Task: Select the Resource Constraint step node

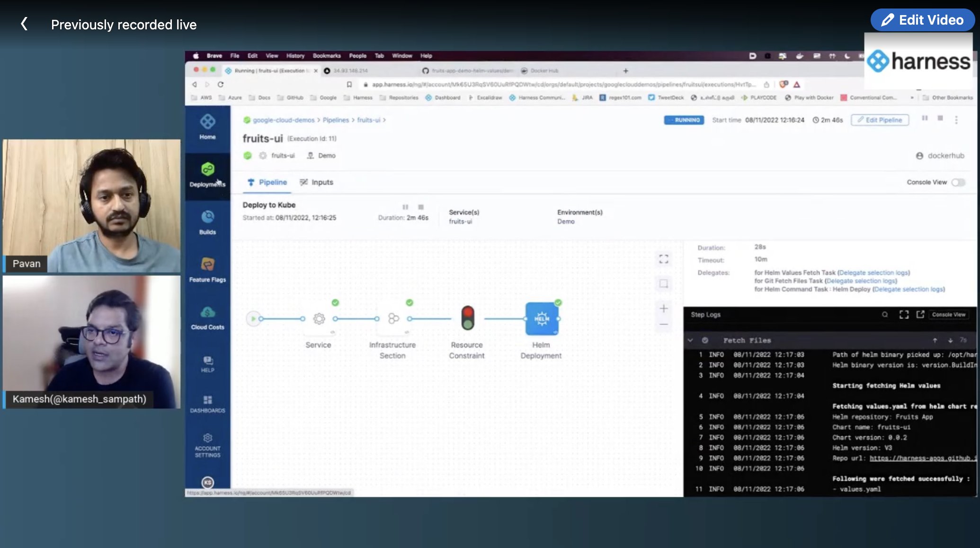Action: point(468,318)
